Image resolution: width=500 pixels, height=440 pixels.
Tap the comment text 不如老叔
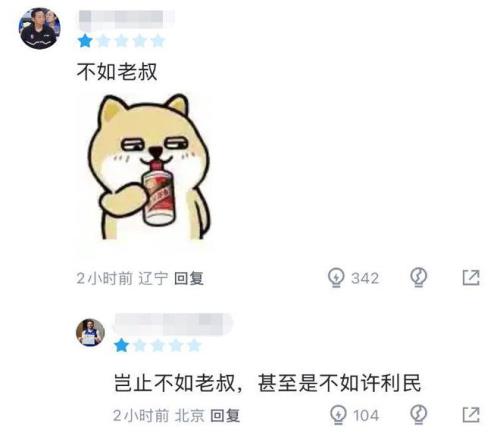117,71
